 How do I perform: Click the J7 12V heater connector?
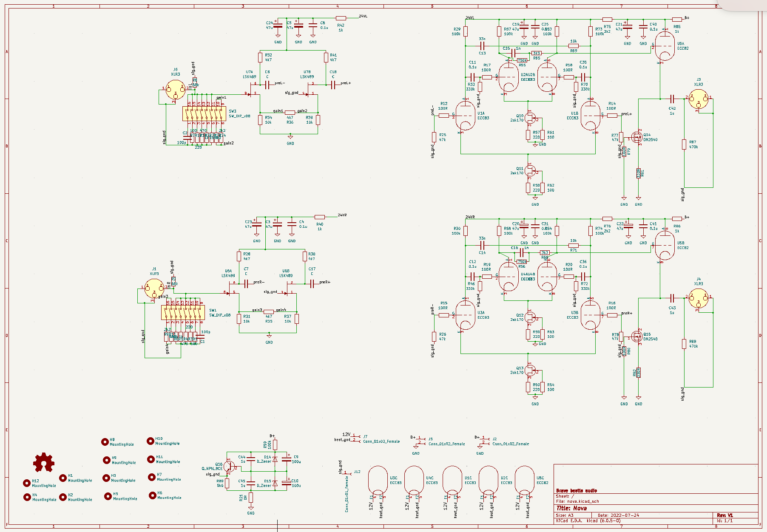click(355, 438)
